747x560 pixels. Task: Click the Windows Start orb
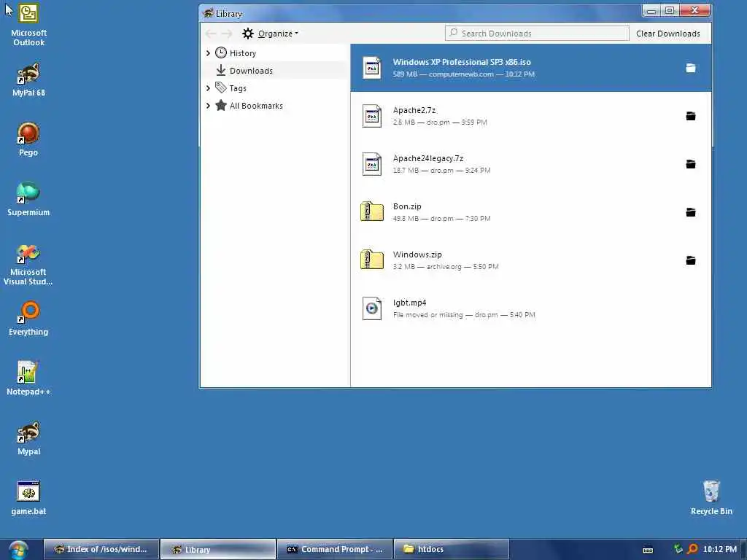coord(18,550)
